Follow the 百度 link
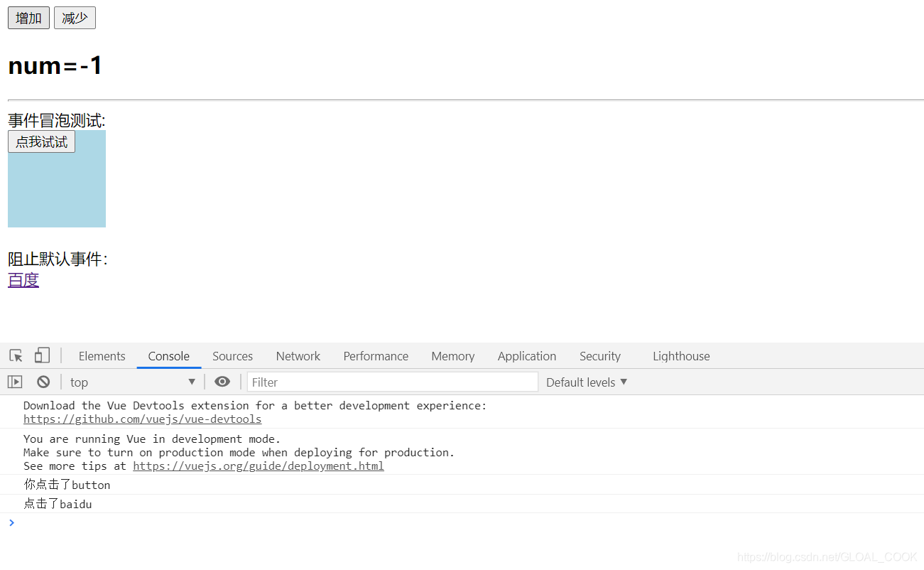Image resolution: width=924 pixels, height=570 pixels. [23, 280]
